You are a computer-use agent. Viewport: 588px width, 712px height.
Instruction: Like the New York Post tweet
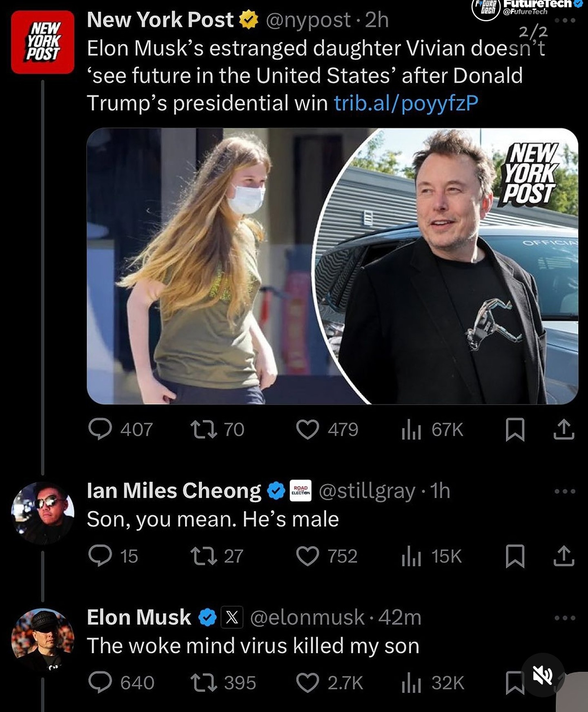click(307, 429)
